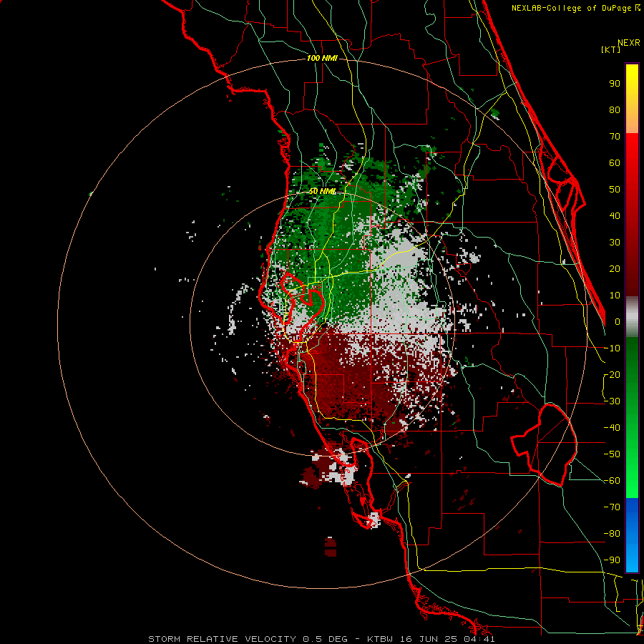Click the positive 30 color scale label
The image size is (644, 644).
click(x=615, y=242)
